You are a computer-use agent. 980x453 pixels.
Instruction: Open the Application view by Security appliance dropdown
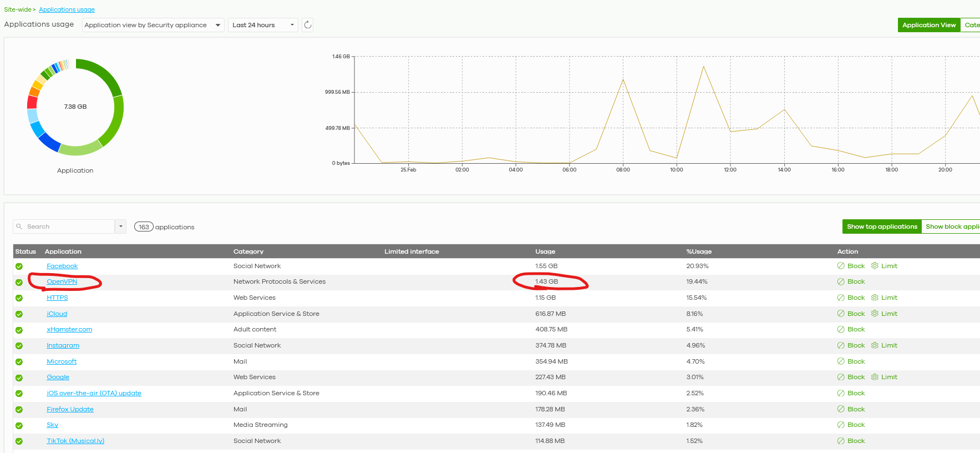(x=153, y=25)
